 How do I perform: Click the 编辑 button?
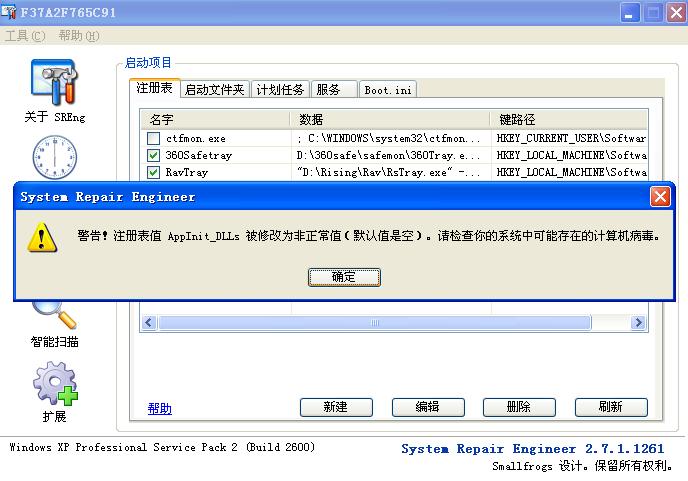428,407
